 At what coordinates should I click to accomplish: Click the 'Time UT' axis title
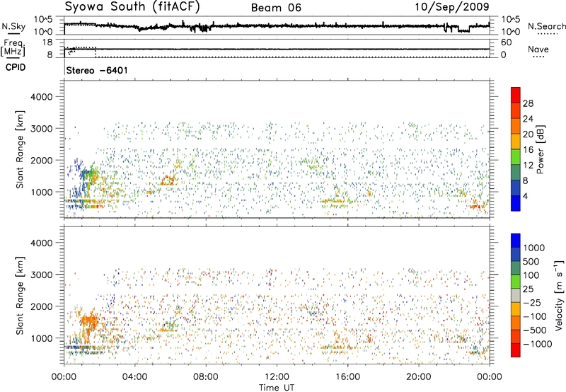pos(277,388)
